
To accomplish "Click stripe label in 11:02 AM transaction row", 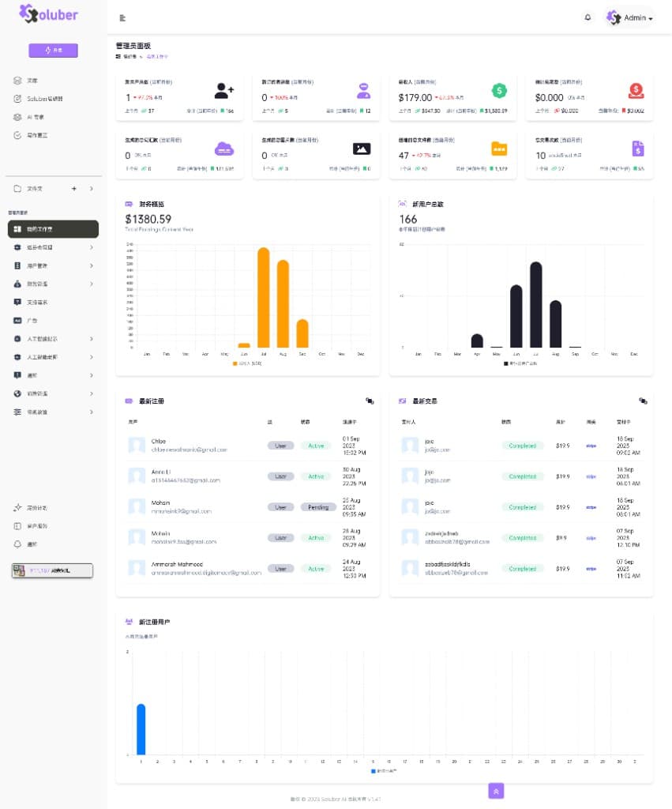I will [591, 569].
